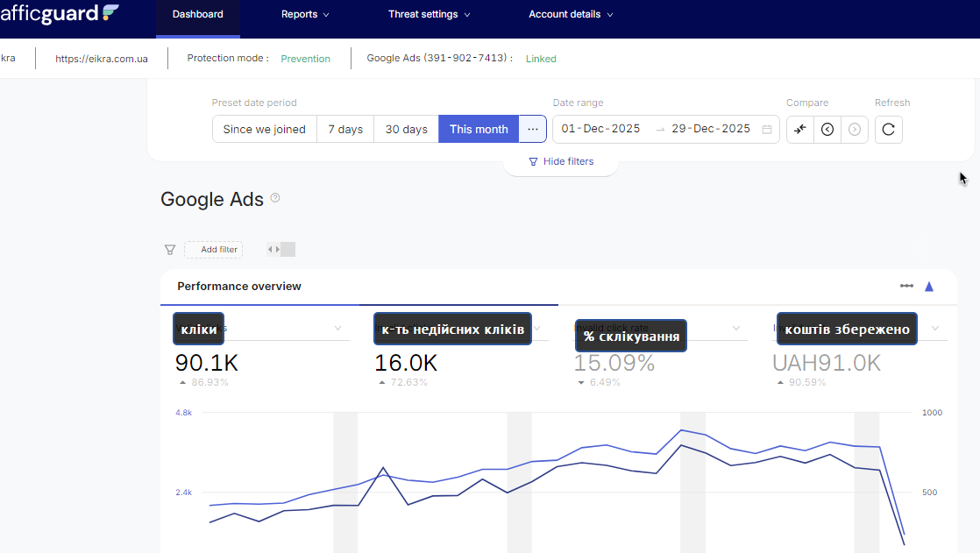Viewport: 980px width, 553px height.
Task: Click the Prevention protection mode link
Action: click(x=305, y=59)
